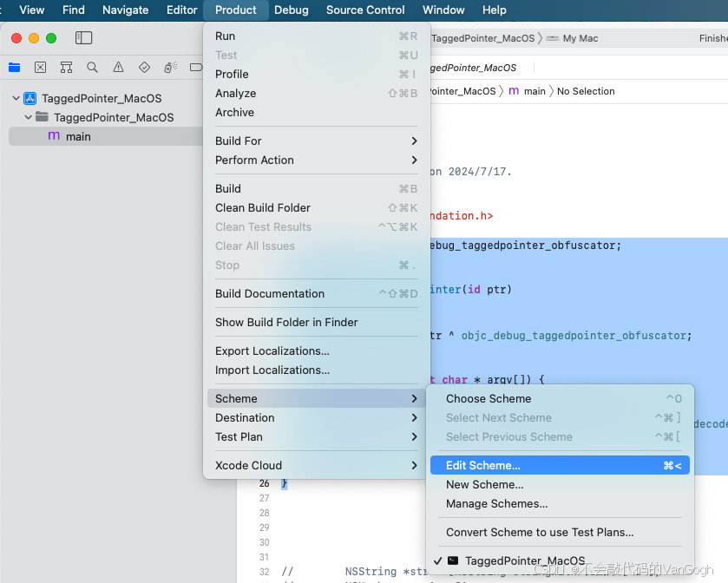Select main file in project navigator
Screen dimensions: 728x583
point(78,136)
